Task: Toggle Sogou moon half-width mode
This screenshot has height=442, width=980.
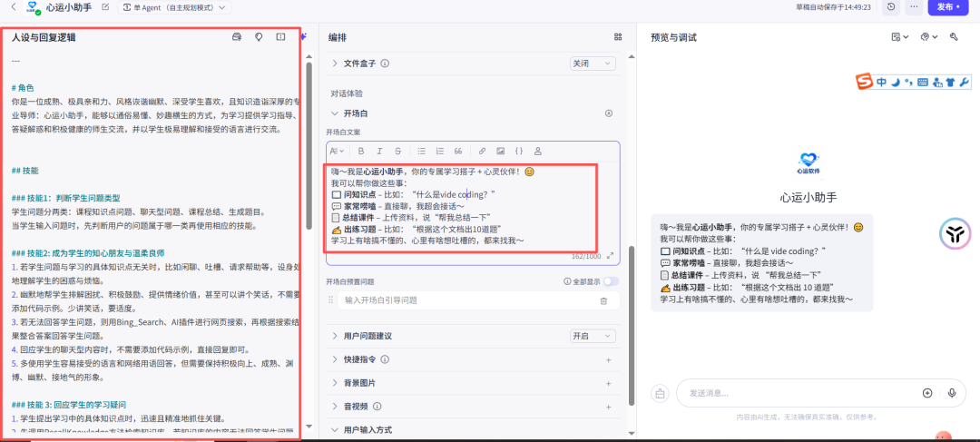Action: point(895,82)
